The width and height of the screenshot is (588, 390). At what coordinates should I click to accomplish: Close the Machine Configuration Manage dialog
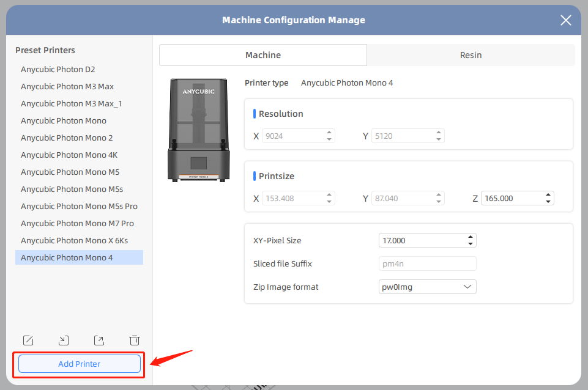click(x=565, y=20)
